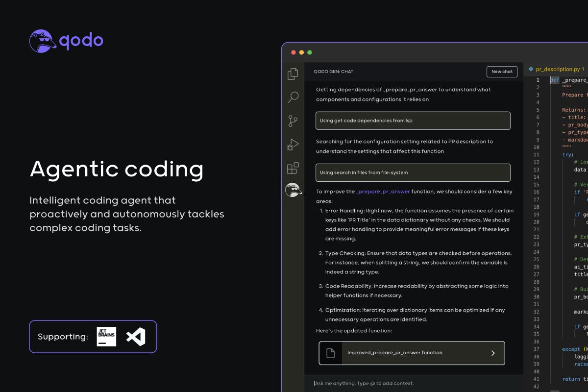Open the Qodo Gen icon in activity bar
The width and height of the screenshot is (588, 392).
[293, 190]
